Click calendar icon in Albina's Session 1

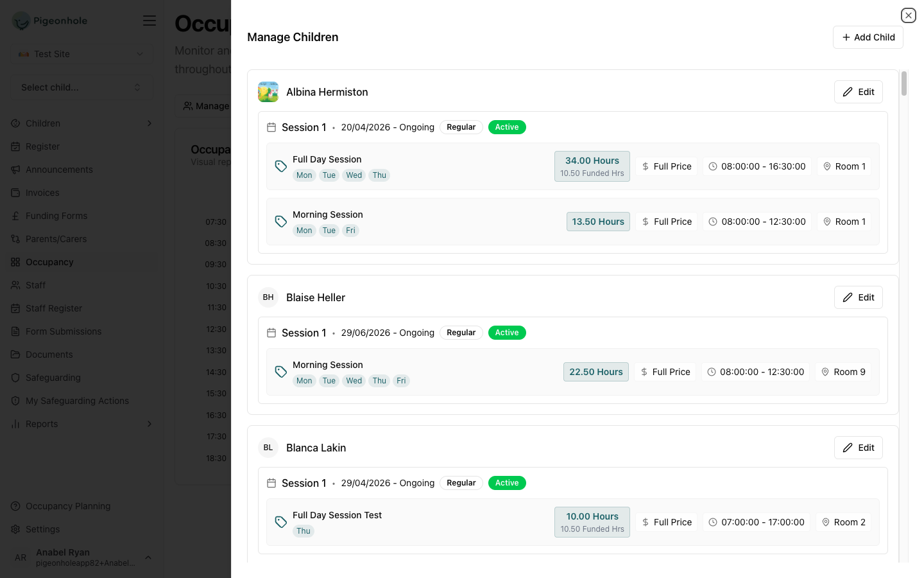click(271, 127)
